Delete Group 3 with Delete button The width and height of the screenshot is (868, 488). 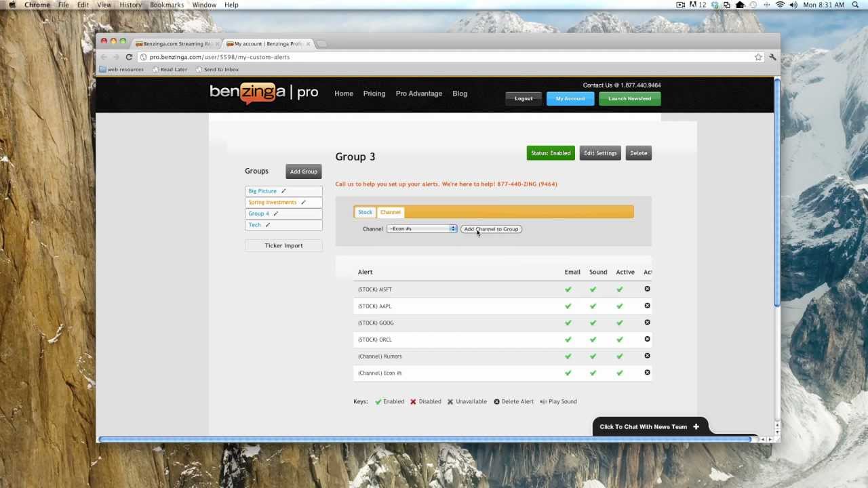point(639,153)
